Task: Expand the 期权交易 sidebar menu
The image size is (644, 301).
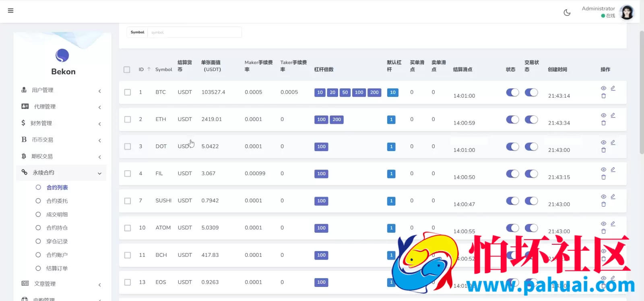Action: point(61,156)
